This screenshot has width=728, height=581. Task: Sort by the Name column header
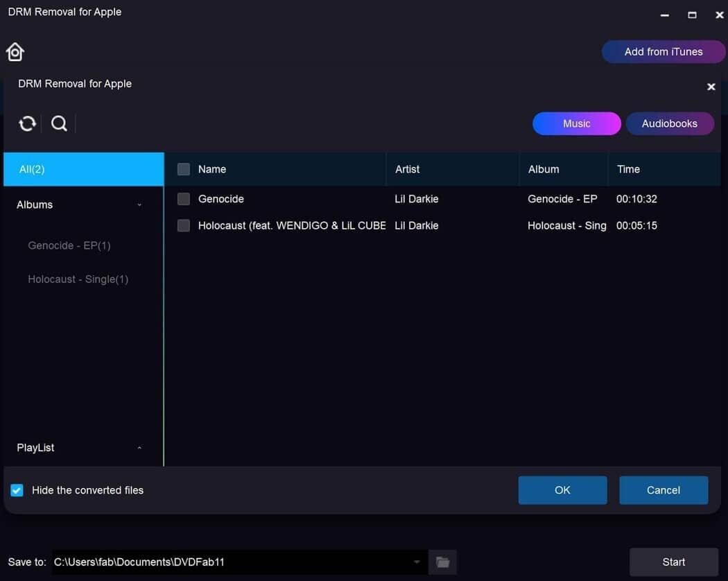[x=212, y=169]
